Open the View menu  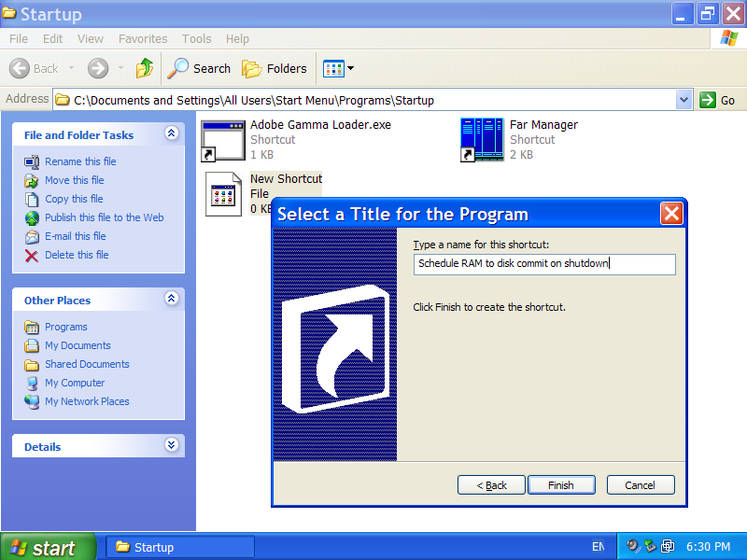91,39
